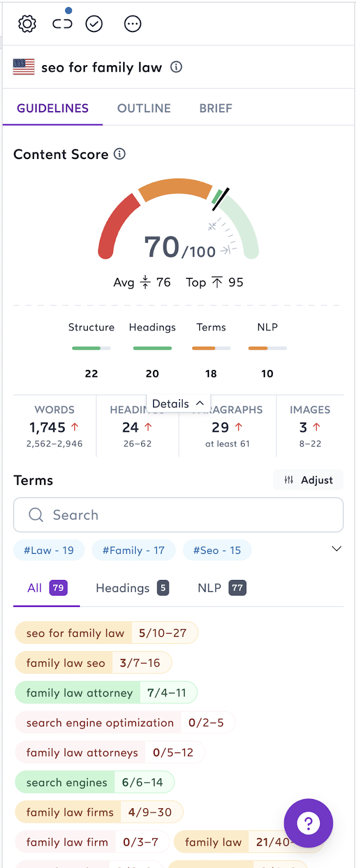Click the Content Score info icon

(120, 154)
